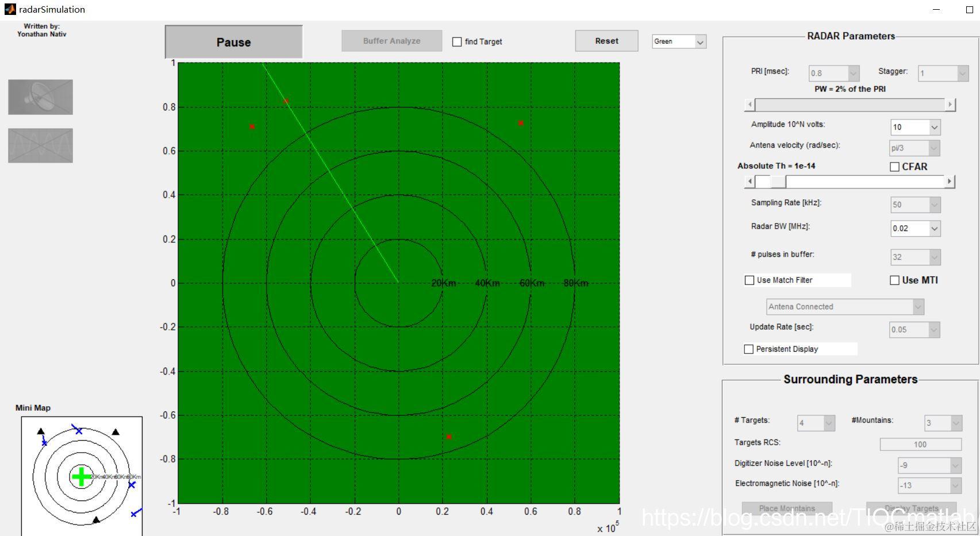Click the Pause button

(233, 42)
